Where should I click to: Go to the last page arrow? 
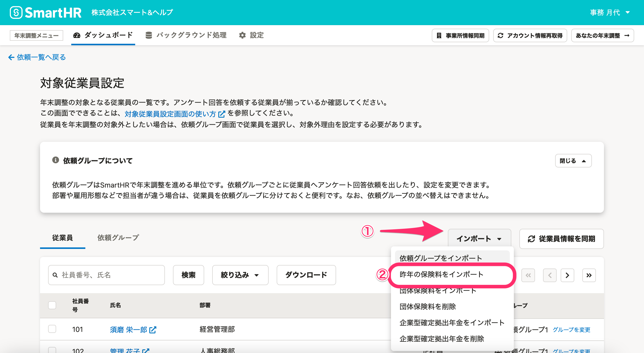[589, 275]
